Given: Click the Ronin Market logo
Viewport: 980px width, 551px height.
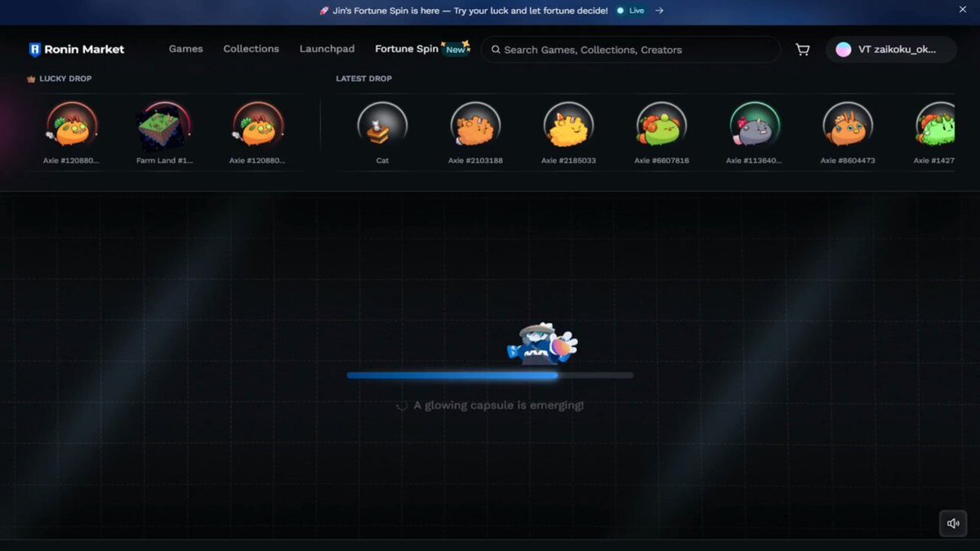Looking at the screenshot, I should pyautogui.click(x=77, y=50).
